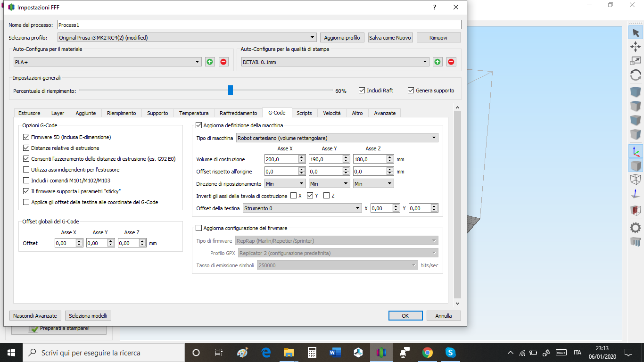Viewport: 644px width, 362px height.
Task: Check Aggiorna configurazione del firmware
Action: 198,228
